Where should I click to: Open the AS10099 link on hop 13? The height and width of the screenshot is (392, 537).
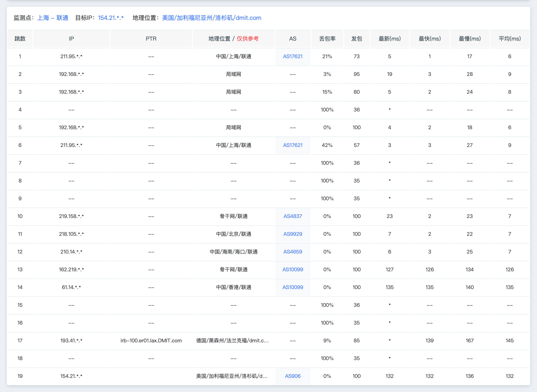click(x=293, y=270)
